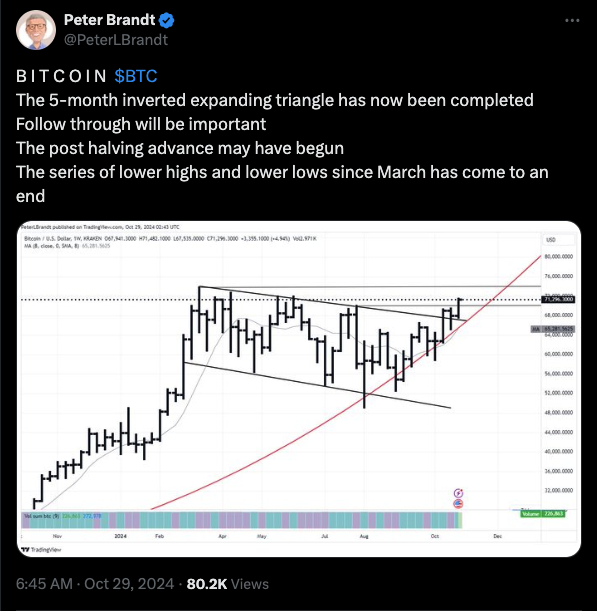Select the 2024 label on time axis
The image size is (597, 611).
pyautogui.click(x=121, y=536)
